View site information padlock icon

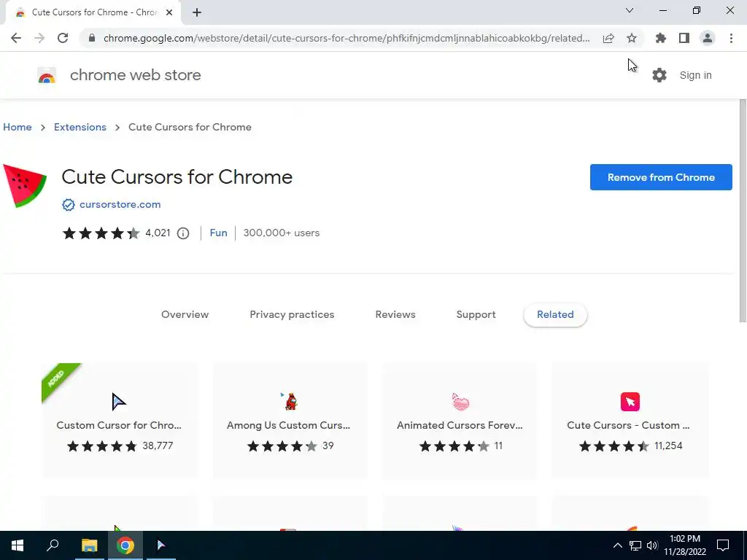(x=92, y=38)
